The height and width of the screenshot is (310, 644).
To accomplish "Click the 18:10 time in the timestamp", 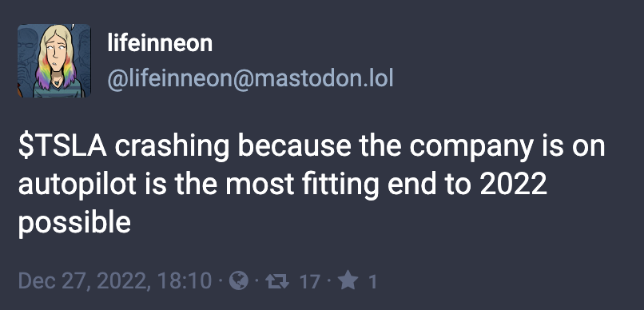I will 184,282.
